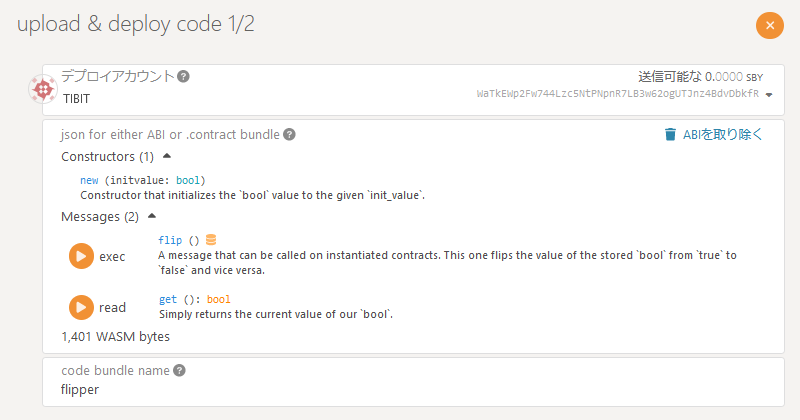Open help icon beside code bundle name
Screen dimensions: 800x420
coord(180,370)
